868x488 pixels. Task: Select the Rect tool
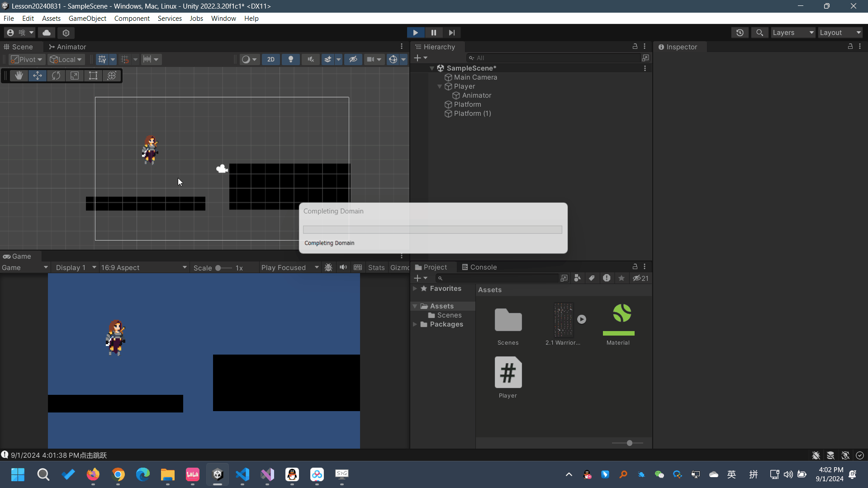93,76
